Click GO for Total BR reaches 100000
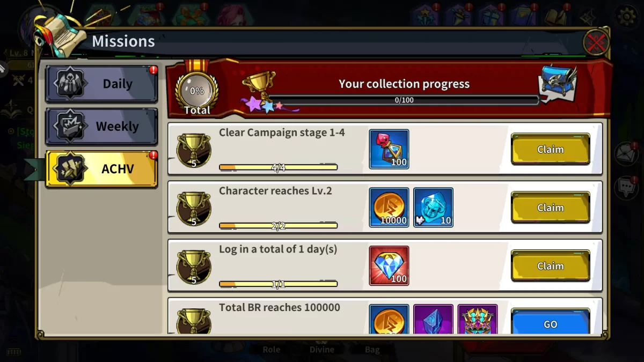This screenshot has width=644, height=362. point(550,322)
